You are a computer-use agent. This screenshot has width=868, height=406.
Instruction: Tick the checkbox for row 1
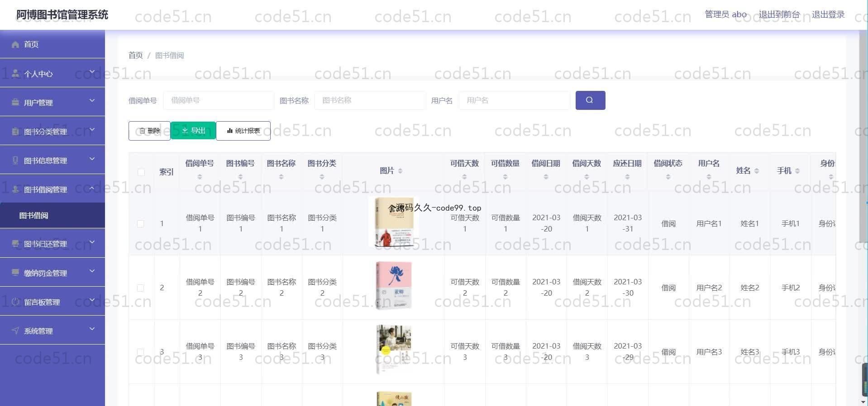pyautogui.click(x=141, y=224)
